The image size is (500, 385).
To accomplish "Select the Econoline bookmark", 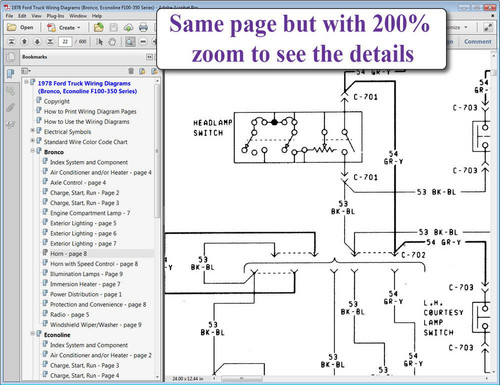I will pos(57,335).
